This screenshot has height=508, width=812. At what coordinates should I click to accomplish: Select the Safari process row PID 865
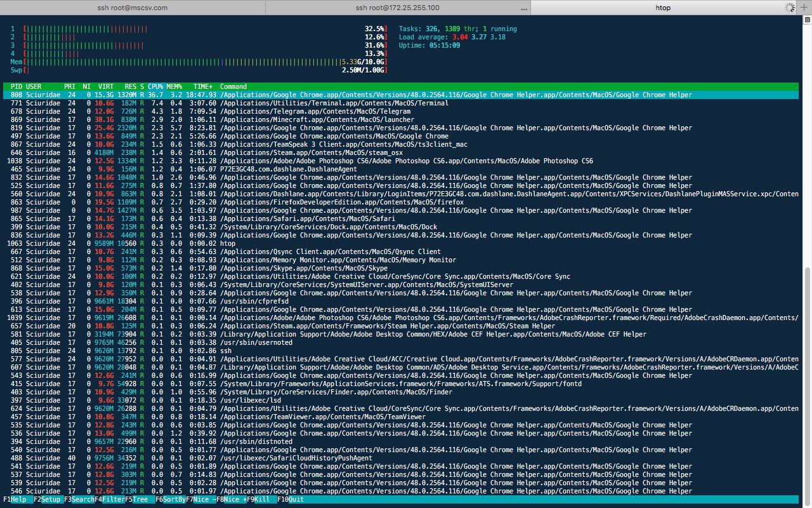tap(401, 219)
